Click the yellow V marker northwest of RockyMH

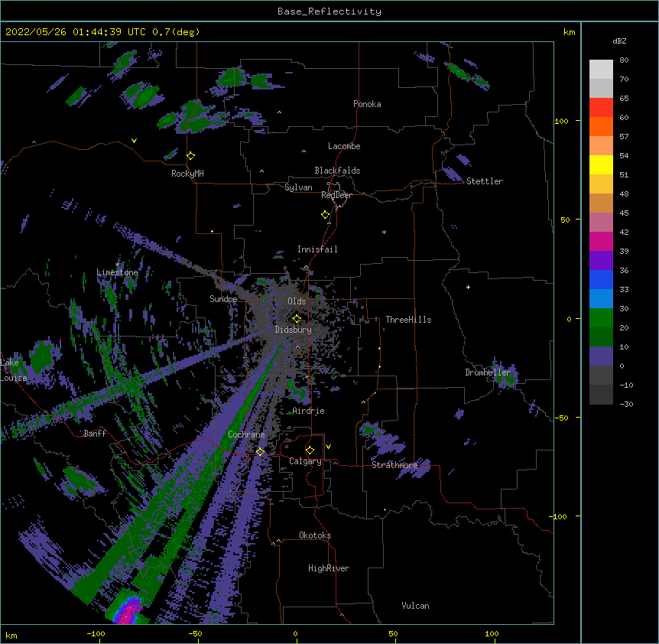tap(134, 141)
